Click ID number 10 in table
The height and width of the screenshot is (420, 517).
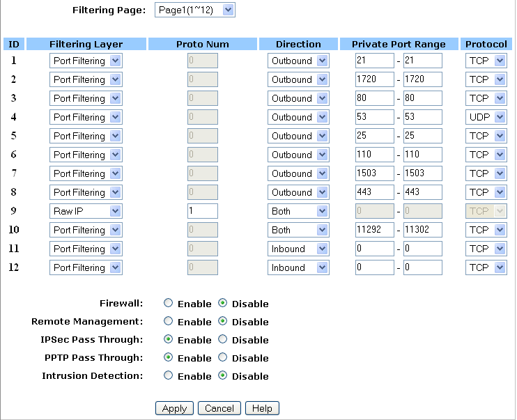[x=13, y=229]
